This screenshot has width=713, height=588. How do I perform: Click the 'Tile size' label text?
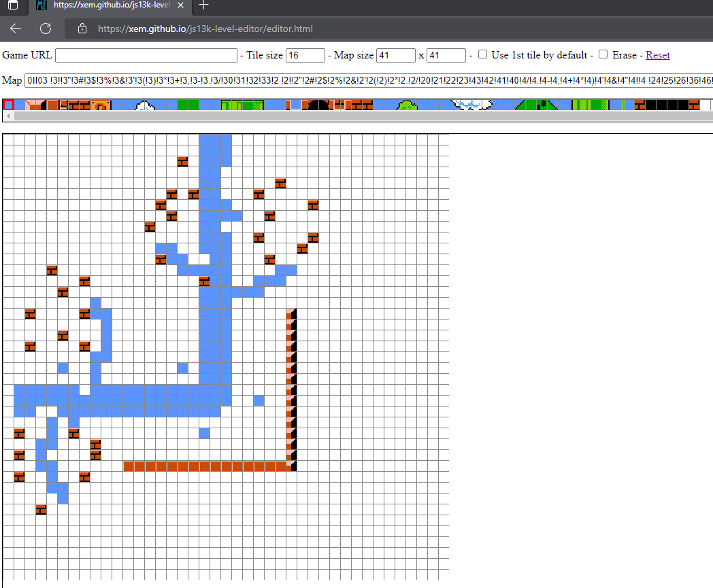265,55
